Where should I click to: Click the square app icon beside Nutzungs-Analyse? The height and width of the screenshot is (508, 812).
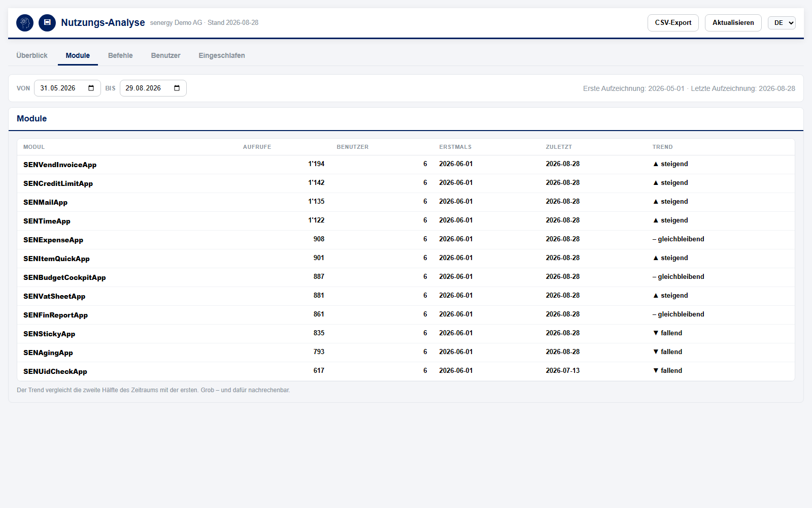[x=47, y=23]
